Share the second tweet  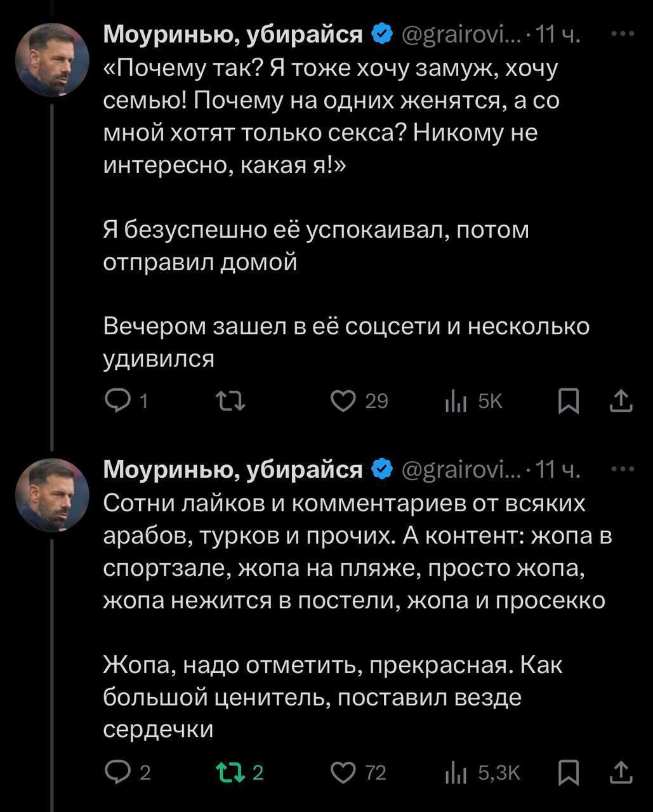click(x=621, y=772)
